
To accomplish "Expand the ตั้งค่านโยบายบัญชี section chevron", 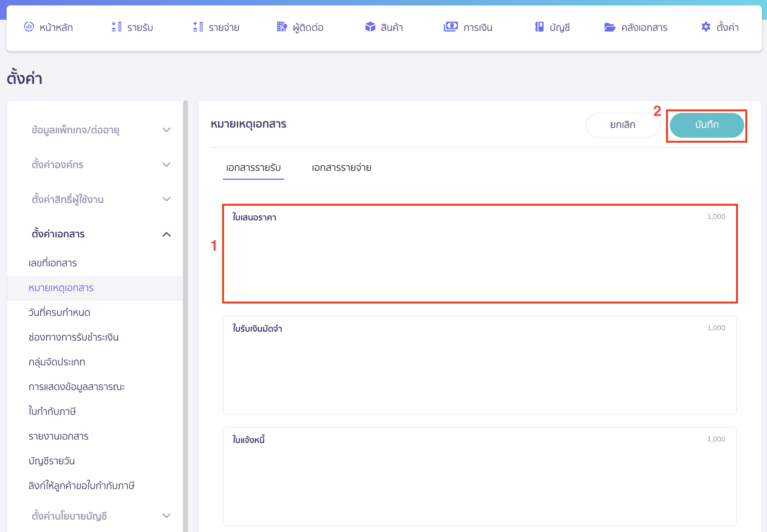I will (166, 516).
